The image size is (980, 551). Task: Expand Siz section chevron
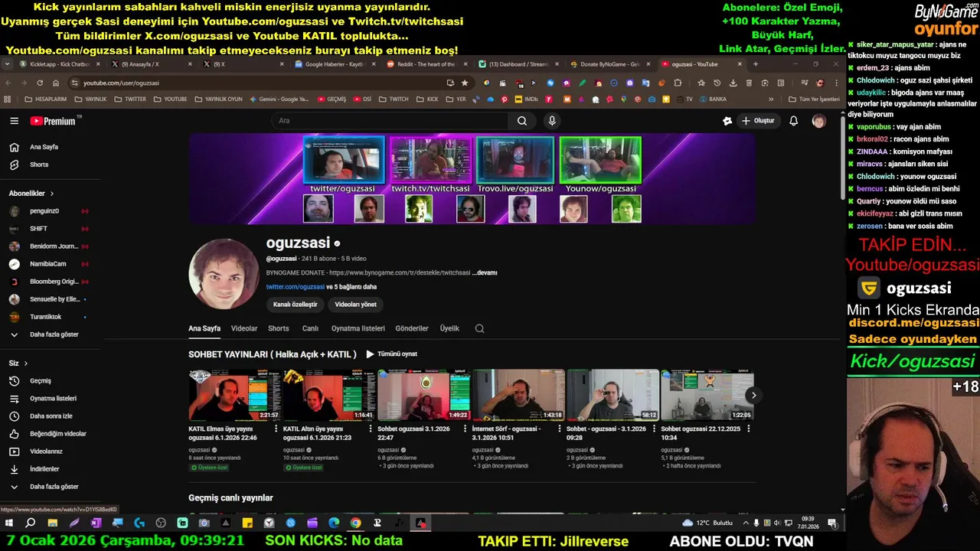pyautogui.click(x=25, y=364)
